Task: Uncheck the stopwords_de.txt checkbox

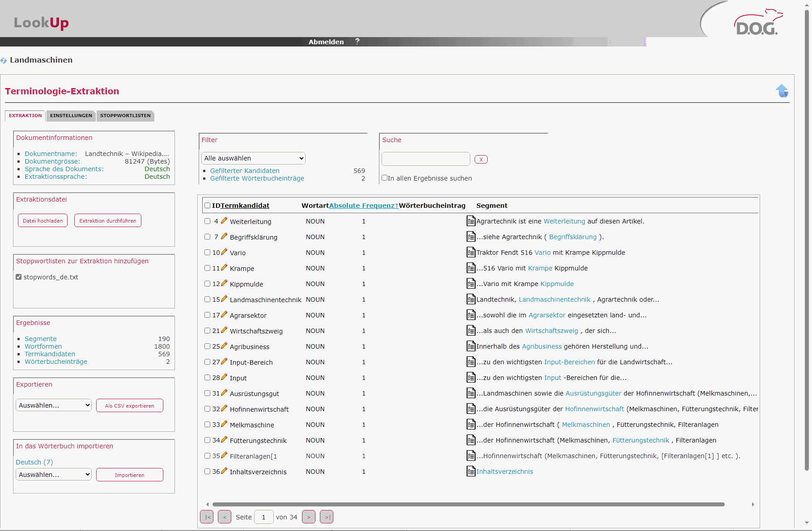Action: [x=19, y=277]
